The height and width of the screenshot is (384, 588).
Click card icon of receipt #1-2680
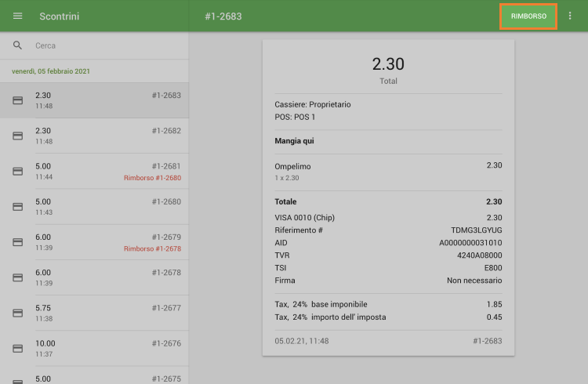17,207
